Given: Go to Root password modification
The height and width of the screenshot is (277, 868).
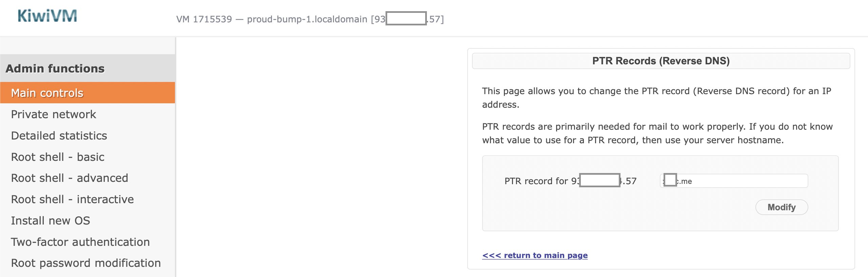Looking at the screenshot, I should (86, 263).
